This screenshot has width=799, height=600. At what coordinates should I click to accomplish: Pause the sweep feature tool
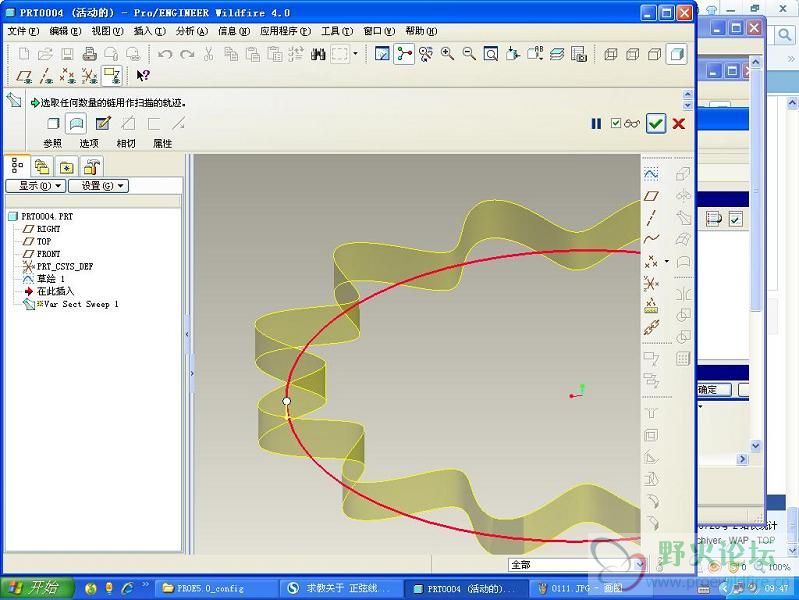pos(596,123)
